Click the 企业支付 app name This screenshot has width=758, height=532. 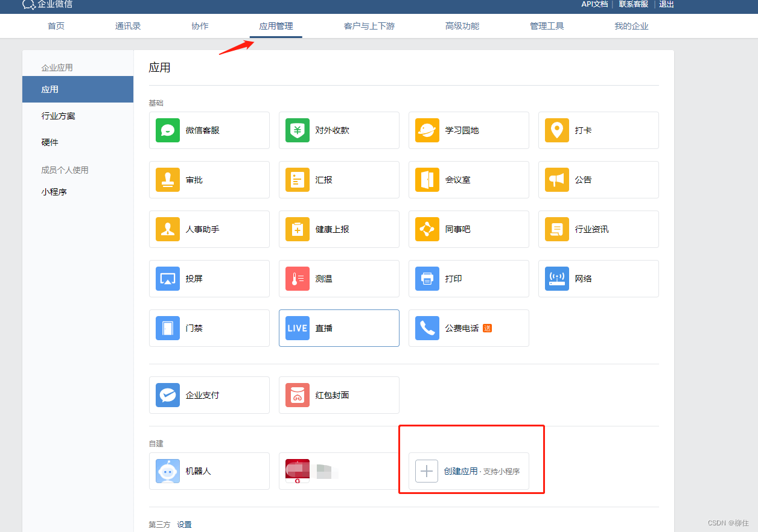coord(203,395)
